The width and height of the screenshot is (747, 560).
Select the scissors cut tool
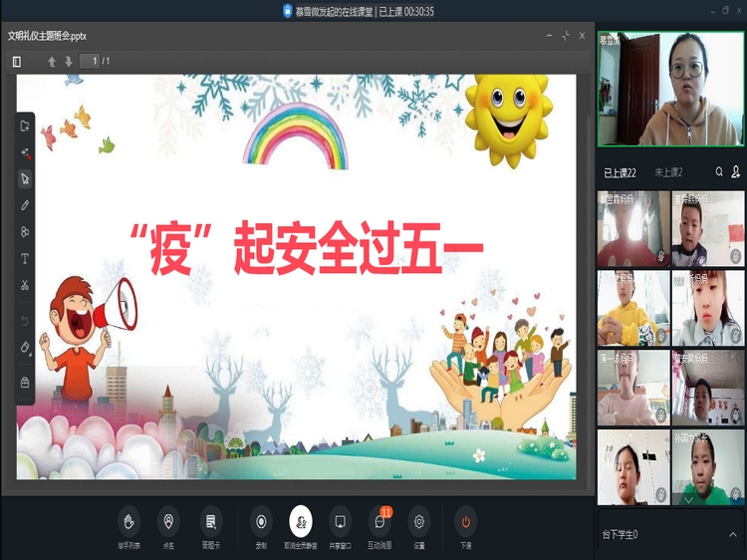[x=25, y=286]
